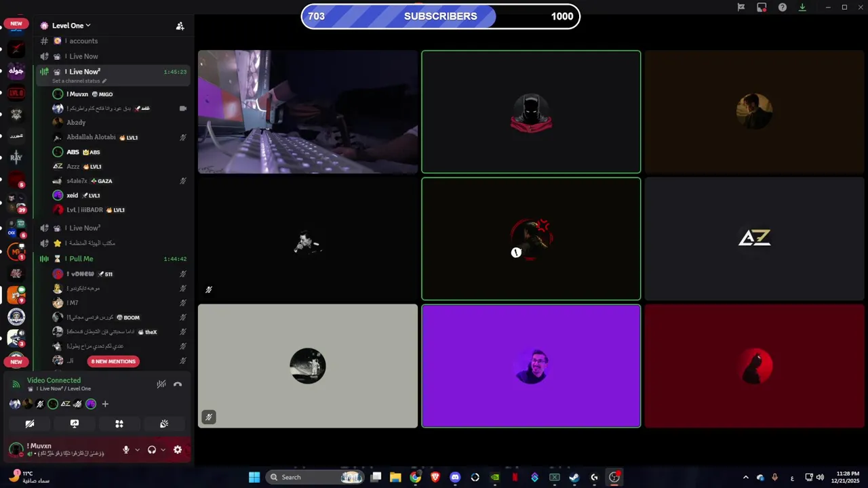Open Discord inbox icon in the title bar
The image size is (868, 488).
point(762,7)
